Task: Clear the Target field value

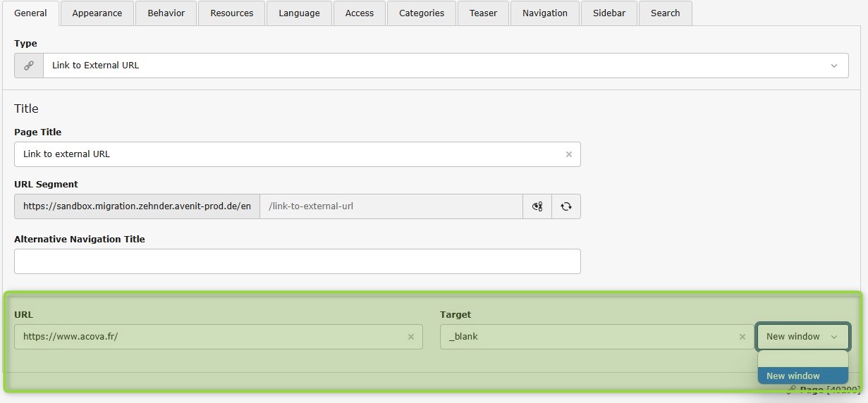Action: click(x=742, y=337)
